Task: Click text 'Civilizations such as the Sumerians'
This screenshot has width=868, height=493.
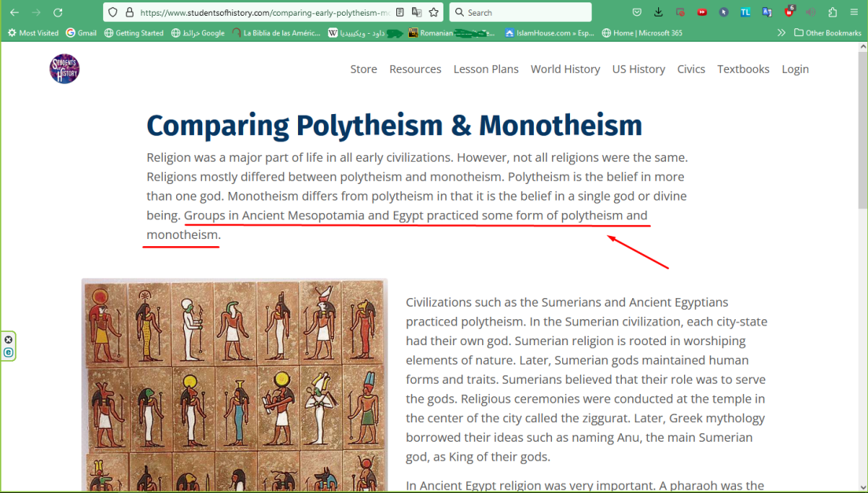Action: pyautogui.click(x=503, y=302)
